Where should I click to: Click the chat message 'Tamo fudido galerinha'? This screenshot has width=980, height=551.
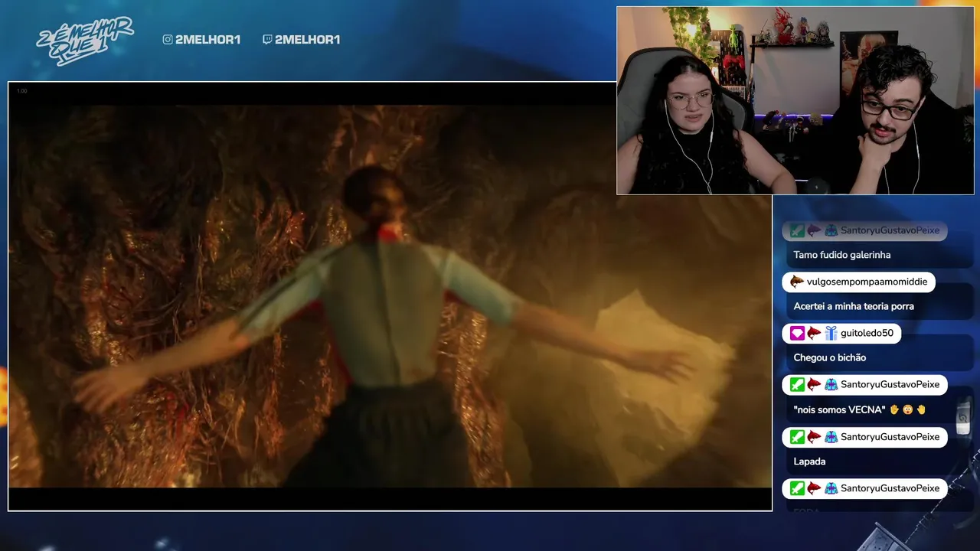(841, 255)
